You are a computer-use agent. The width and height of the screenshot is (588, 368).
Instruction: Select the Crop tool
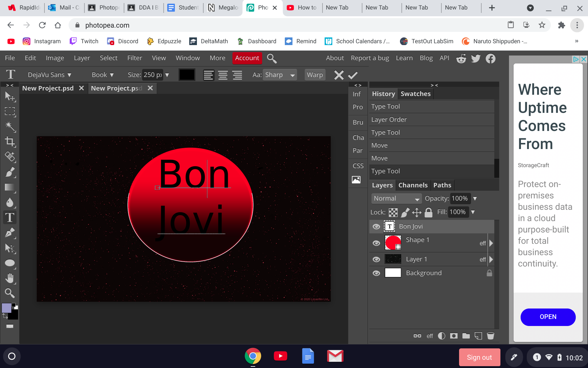[10, 142]
